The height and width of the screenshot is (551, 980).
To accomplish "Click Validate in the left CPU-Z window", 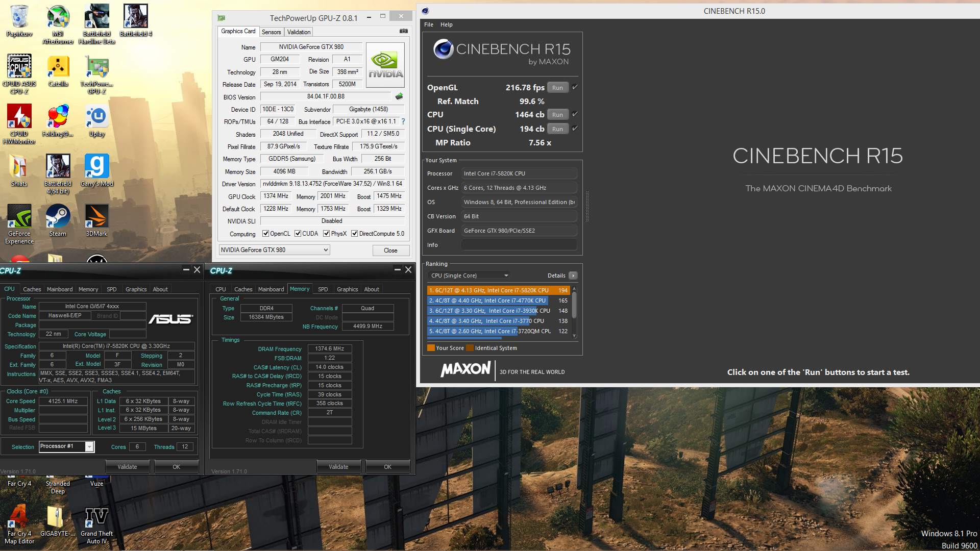I will click(x=127, y=467).
